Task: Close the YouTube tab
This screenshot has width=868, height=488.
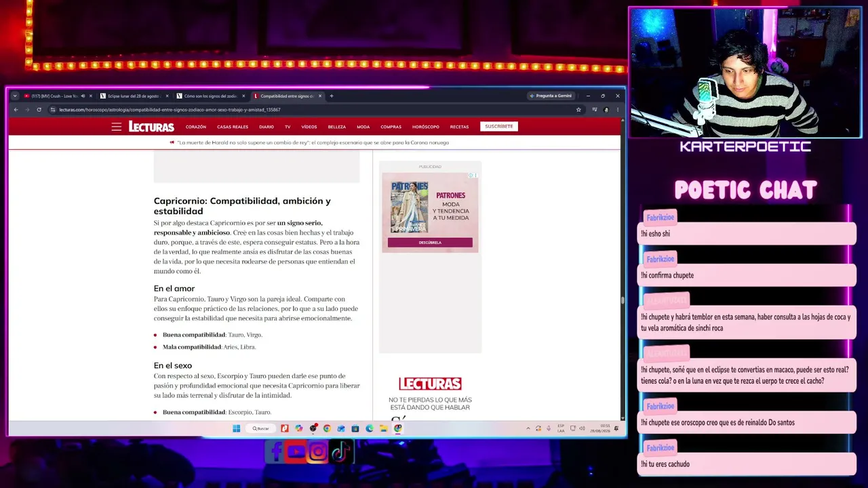Action: (x=90, y=96)
